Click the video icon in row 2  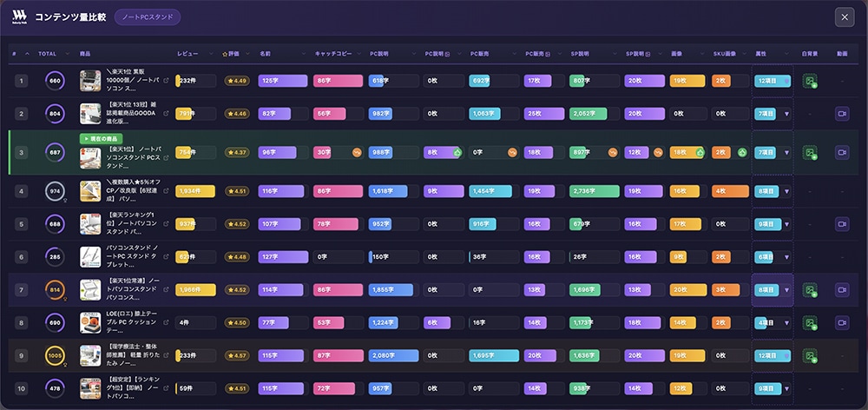click(841, 113)
